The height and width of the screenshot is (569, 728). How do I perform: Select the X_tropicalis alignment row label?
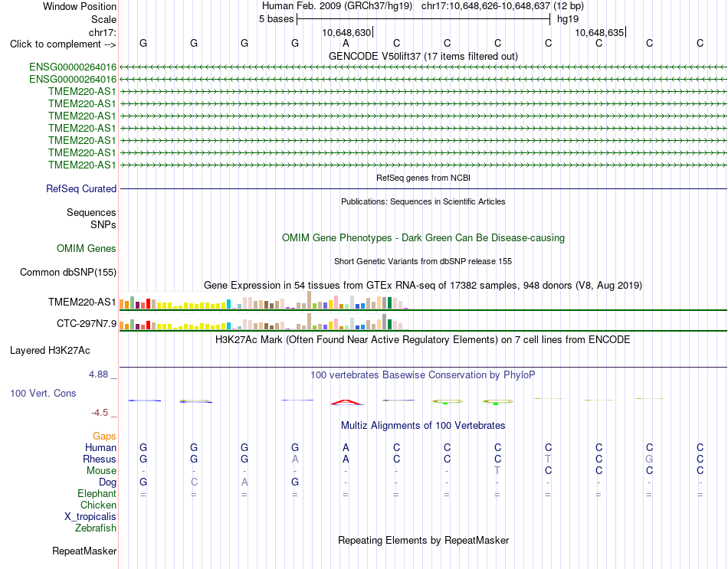pyautogui.click(x=90, y=517)
